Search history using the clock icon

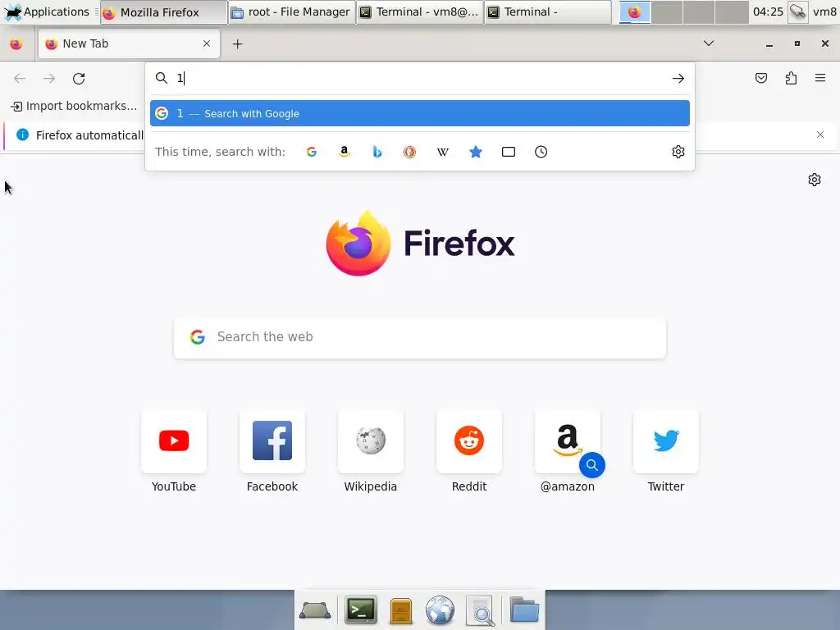[541, 152]
